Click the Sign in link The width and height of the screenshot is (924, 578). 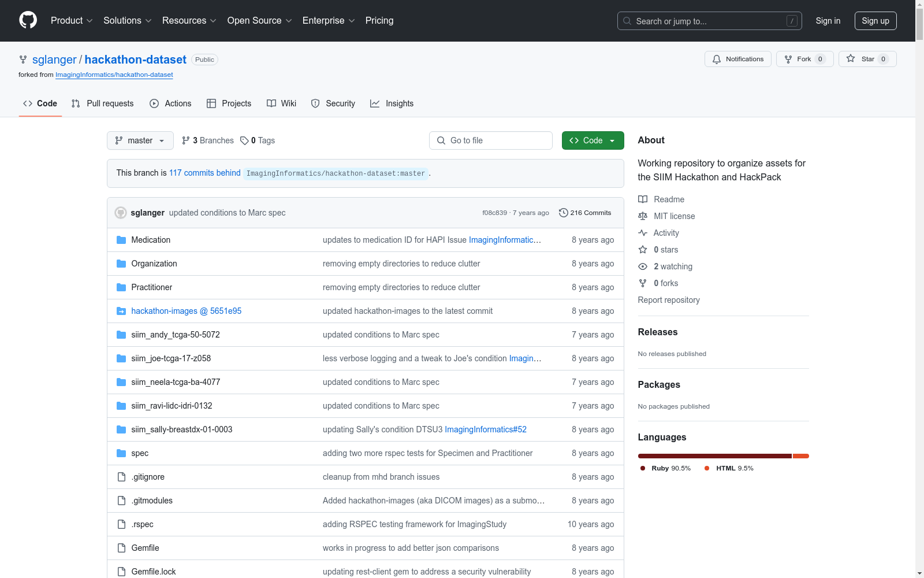tap(828, 21)
